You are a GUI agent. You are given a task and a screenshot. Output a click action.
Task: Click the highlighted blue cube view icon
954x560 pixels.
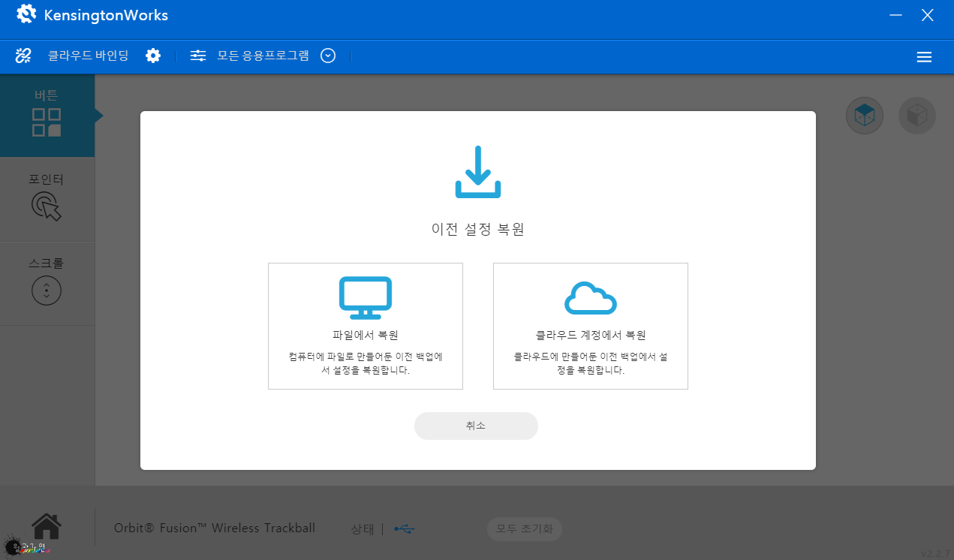coord(865,116)
